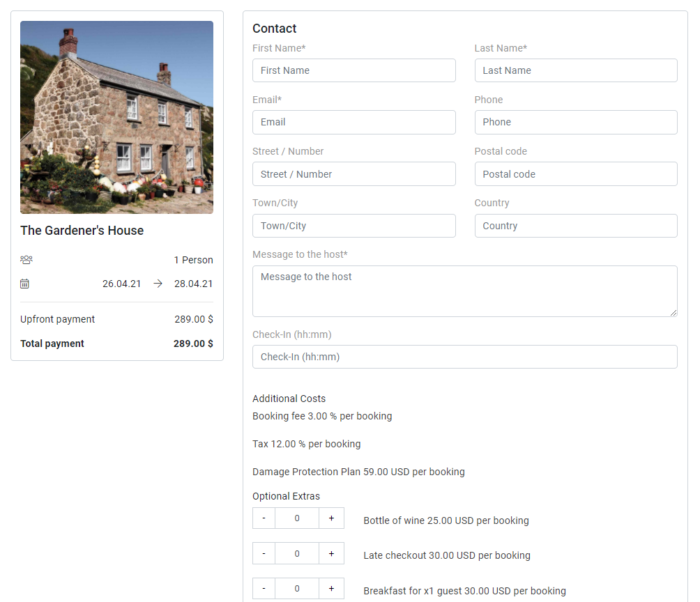Decrease Late checkout quantity
Screen dimensions: 700x602
click(264, 553)
